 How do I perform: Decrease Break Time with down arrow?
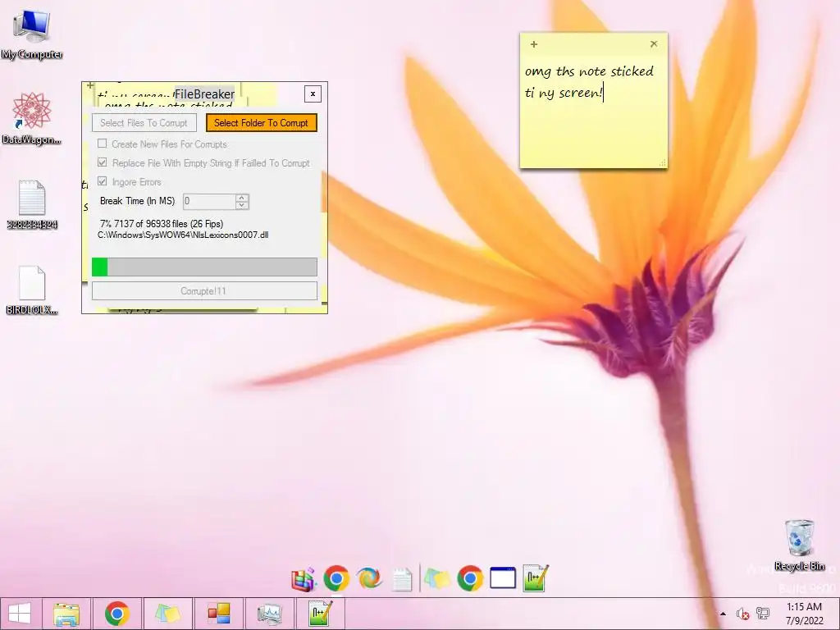click(x=242, y=205)
